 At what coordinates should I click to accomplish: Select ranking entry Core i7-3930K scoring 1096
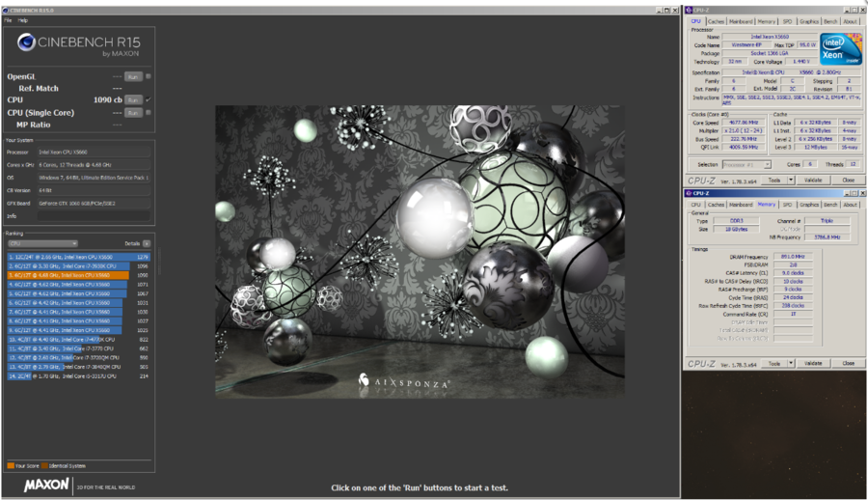(x=79, y=266)
